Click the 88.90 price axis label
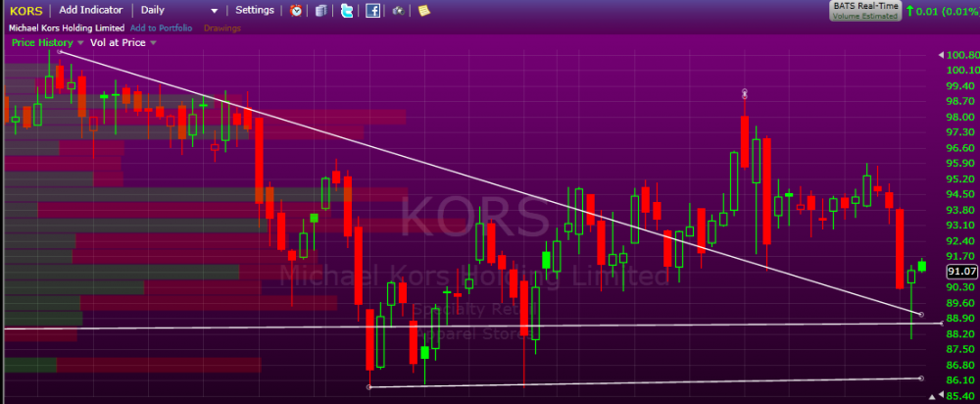The width and height of the screenshot is (980, 404). tap(961, 318)
